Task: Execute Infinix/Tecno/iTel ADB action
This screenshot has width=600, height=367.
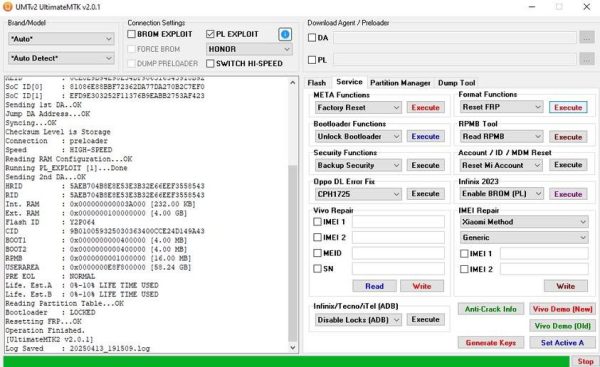Action: (x=426, y=319)
